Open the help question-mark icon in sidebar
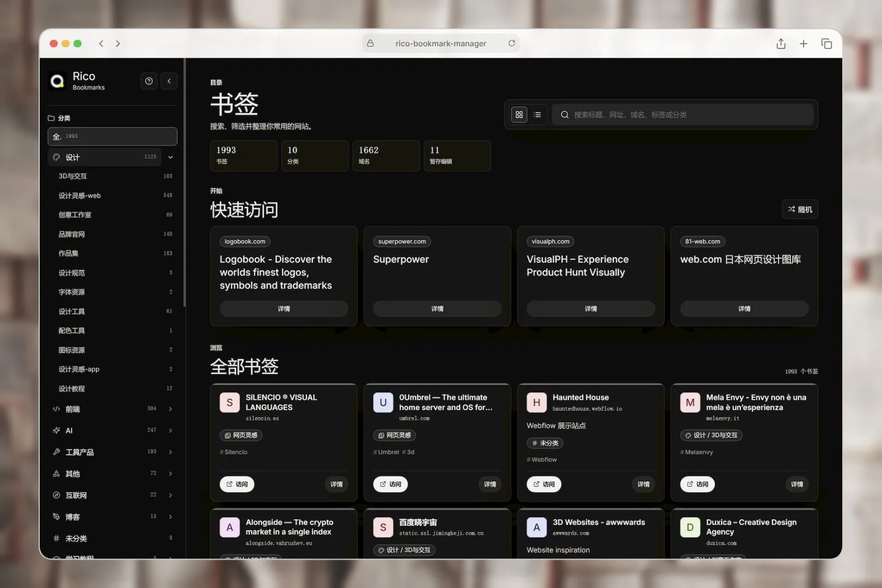This screenshot has height=588, width=882. [149, 81]
